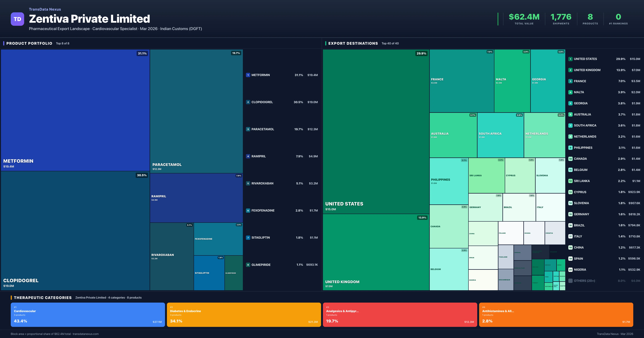Click rank badge 1 next to UNITED STATES
Image resolution: width=644 pixels, height=338 pixels.
tap(570, 59)
